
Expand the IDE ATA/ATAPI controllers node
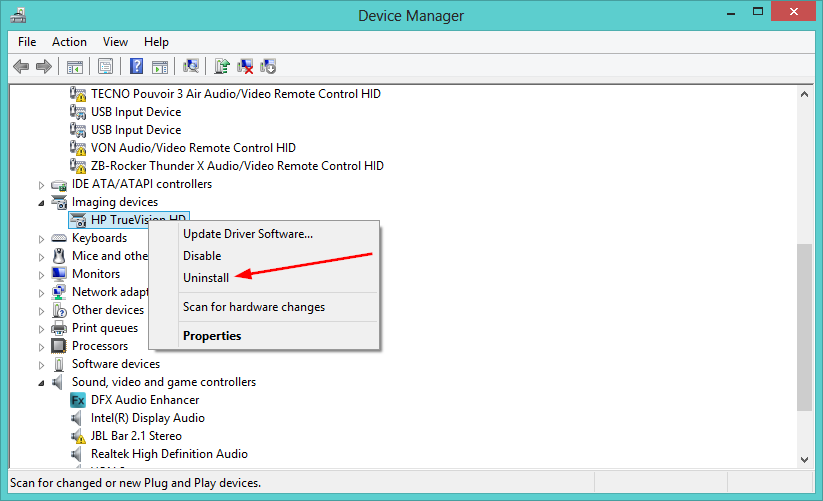pyautogui.click(x=41, y=185)
